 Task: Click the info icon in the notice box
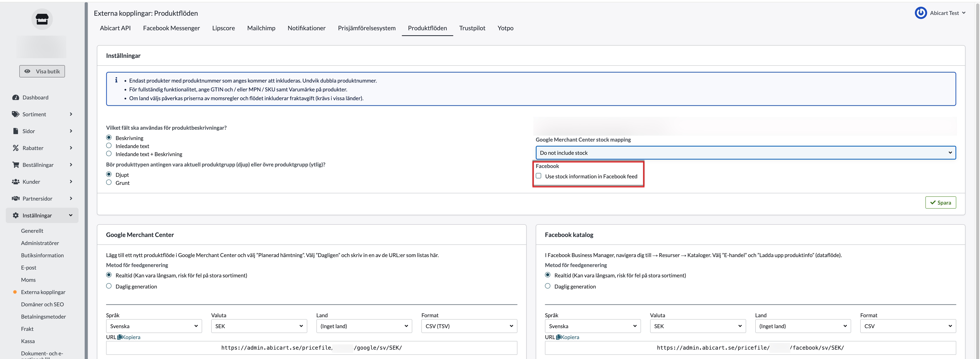point(116,80)
